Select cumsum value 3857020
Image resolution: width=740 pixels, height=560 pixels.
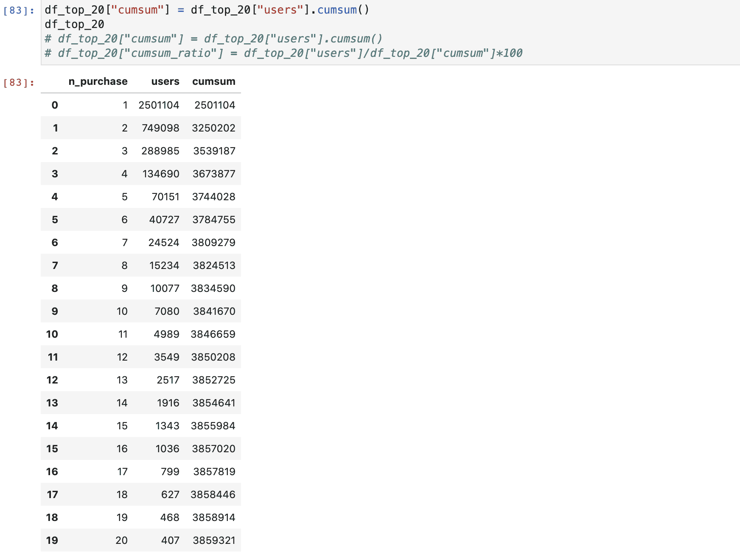pos(214,449)
